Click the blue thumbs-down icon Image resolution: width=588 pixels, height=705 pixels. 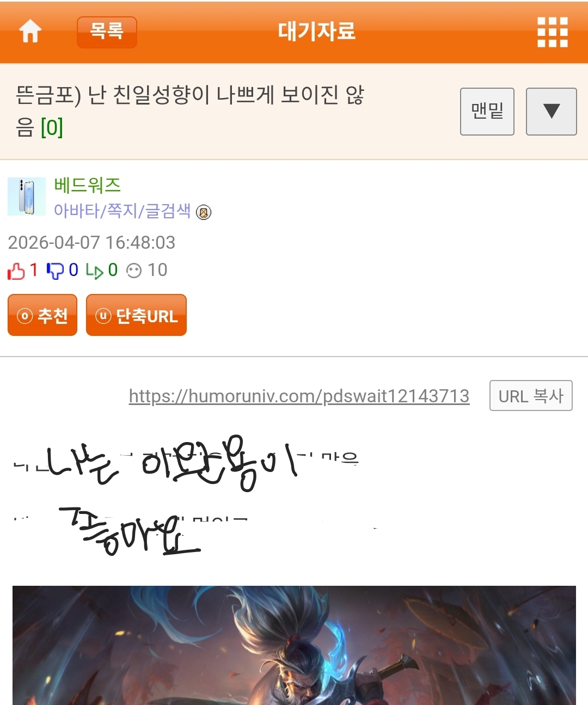[55, 271]
